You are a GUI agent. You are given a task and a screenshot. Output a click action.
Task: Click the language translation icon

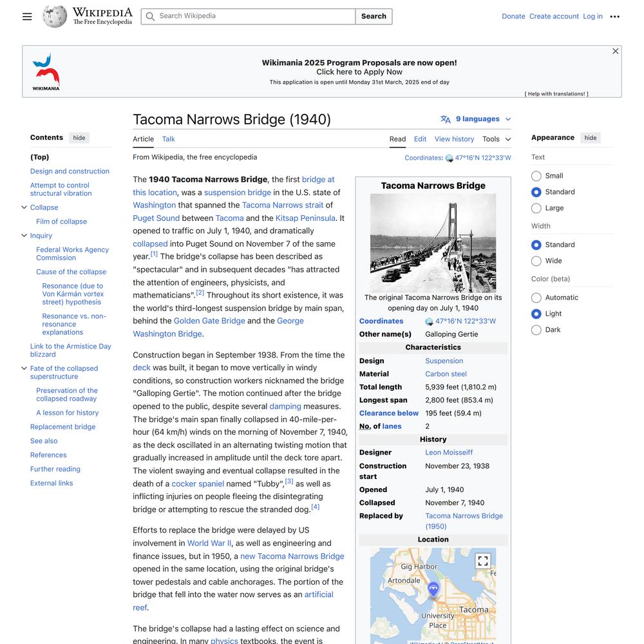pos(446,119)
